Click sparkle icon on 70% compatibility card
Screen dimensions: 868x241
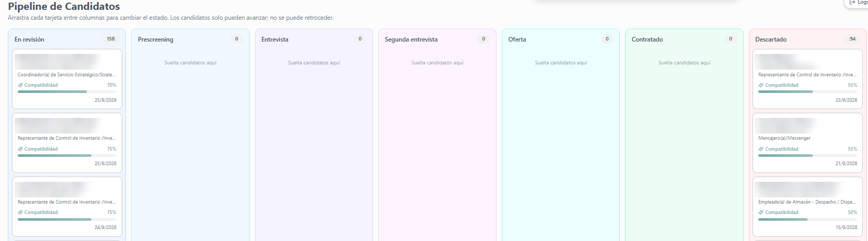tap(20, 85)
